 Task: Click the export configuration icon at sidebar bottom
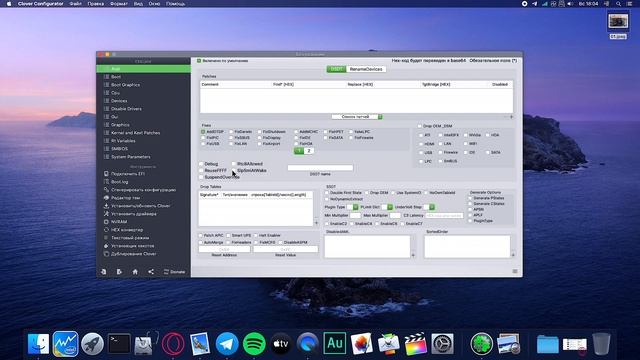click(x=119, y=272)
